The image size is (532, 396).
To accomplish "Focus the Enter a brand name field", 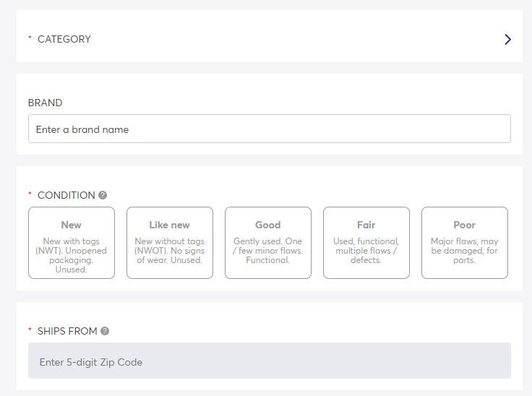I will (270, 129).
